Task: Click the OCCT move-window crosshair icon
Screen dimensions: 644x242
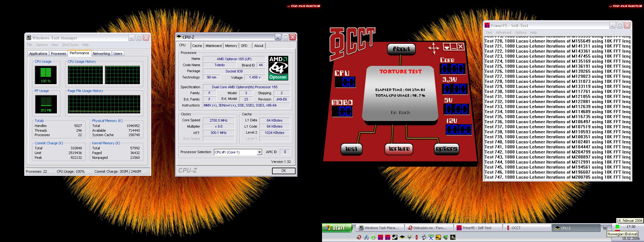Action: click(x=434, y=49)
